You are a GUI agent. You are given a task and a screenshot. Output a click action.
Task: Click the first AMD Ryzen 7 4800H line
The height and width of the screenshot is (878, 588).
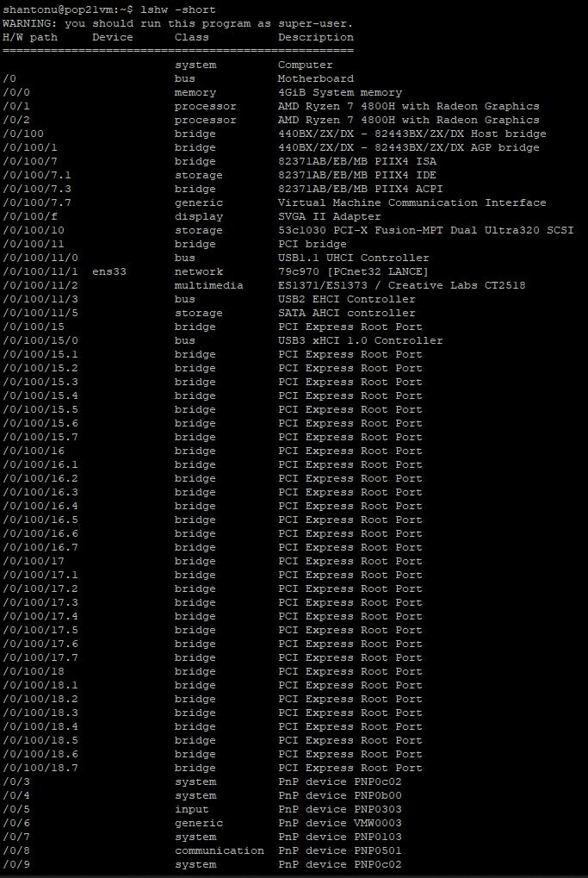pyautogui.click(x=408, y=106)
